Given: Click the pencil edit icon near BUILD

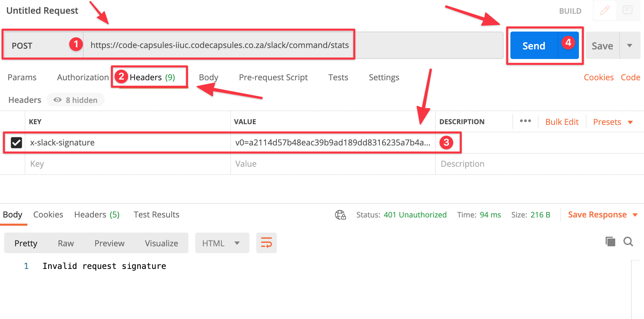Looking at the screenshot, I should pos(605,10).
